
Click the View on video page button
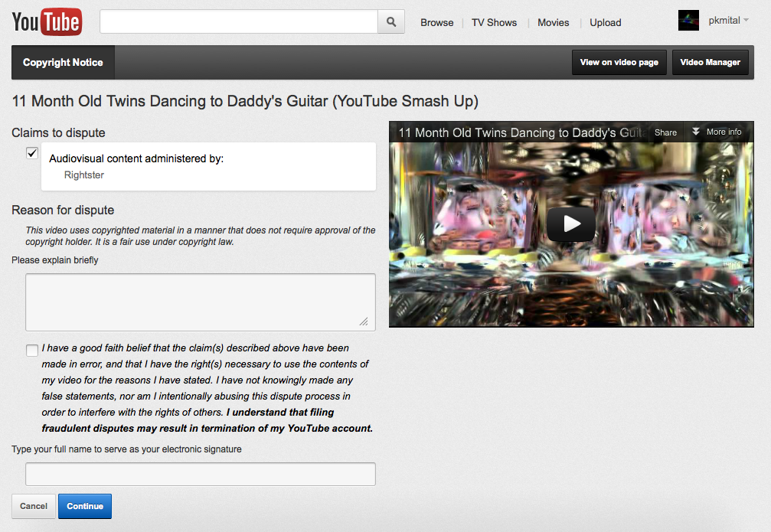click(619, 63)
